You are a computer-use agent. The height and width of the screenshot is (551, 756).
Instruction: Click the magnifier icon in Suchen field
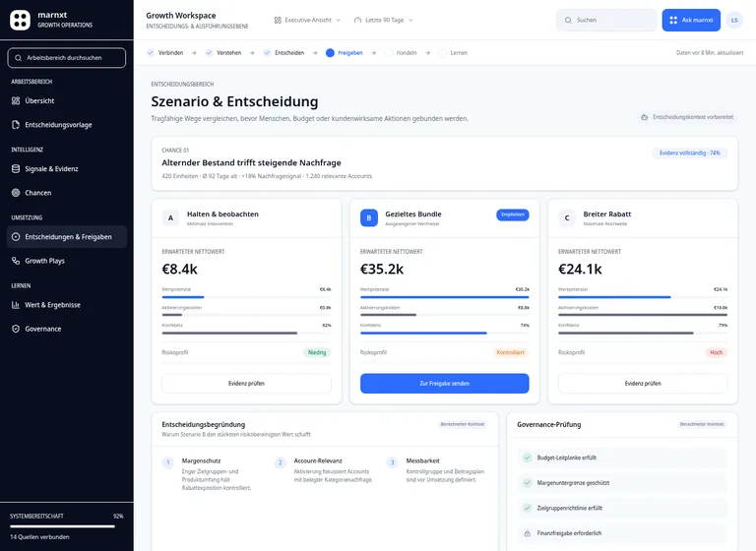568,21
